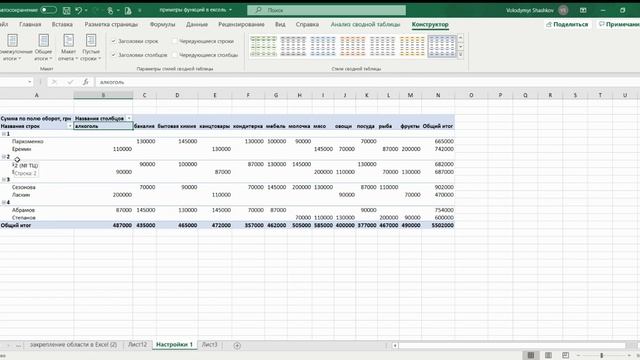Click the touch/mouse mode icon
This screenshot has height=360, width=640.
(110, 10)
